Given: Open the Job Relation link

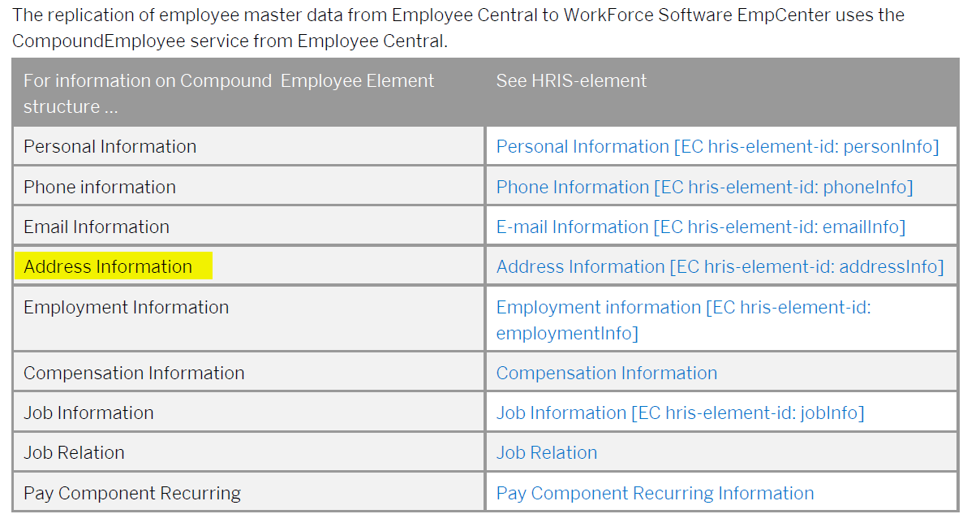Looking at the screenshot, I should click(x=547, y=452).
